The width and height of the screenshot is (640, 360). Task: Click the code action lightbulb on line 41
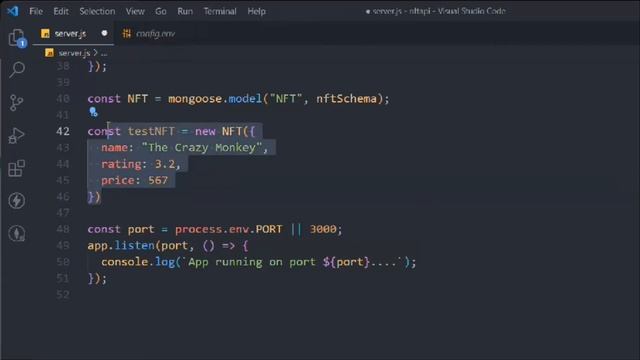[x=93, y=112]
